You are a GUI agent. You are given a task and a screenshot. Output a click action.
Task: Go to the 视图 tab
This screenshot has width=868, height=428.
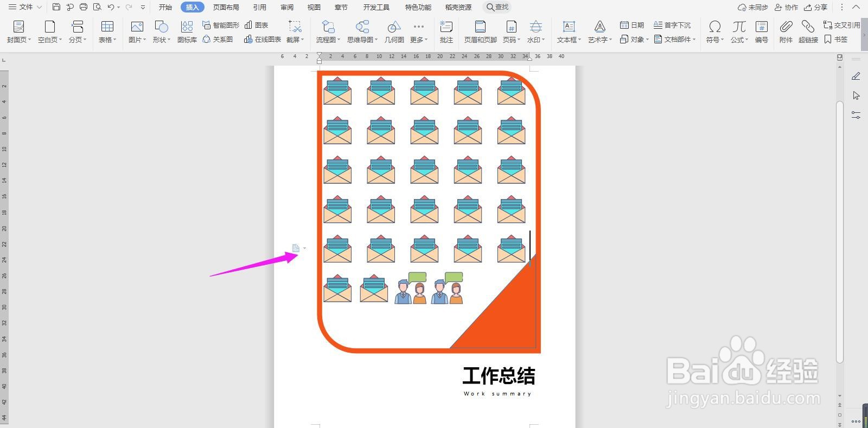pos(314,7)
